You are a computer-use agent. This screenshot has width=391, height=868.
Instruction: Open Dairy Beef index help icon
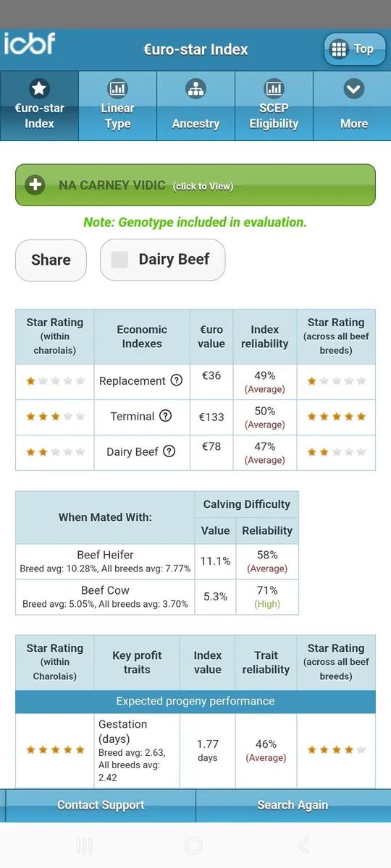pos(169,451)
